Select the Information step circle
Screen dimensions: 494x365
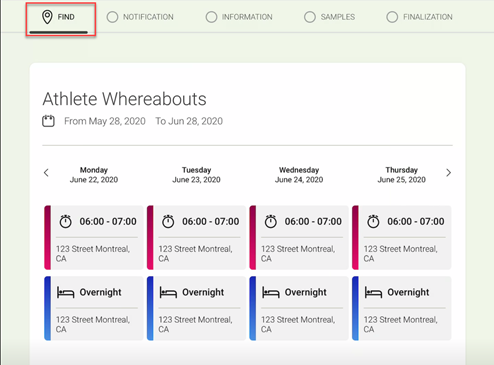click(211, 17)
